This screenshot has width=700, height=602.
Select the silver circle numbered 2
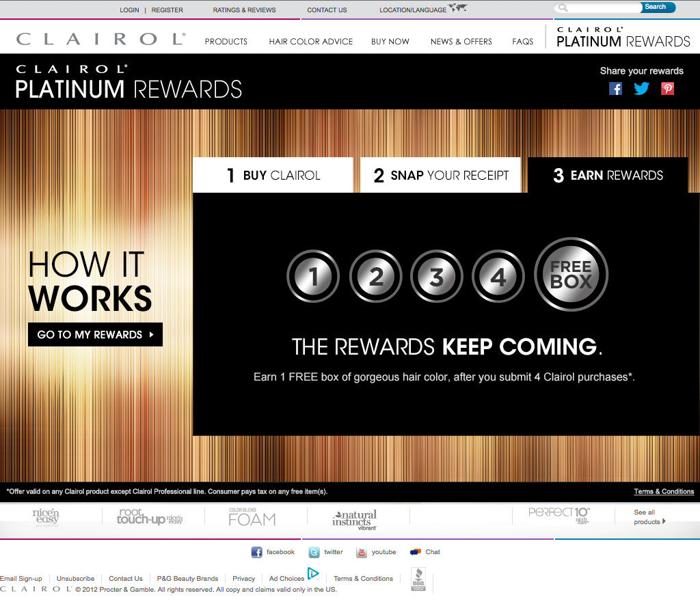pyautogui.click(x=375, y=276)
